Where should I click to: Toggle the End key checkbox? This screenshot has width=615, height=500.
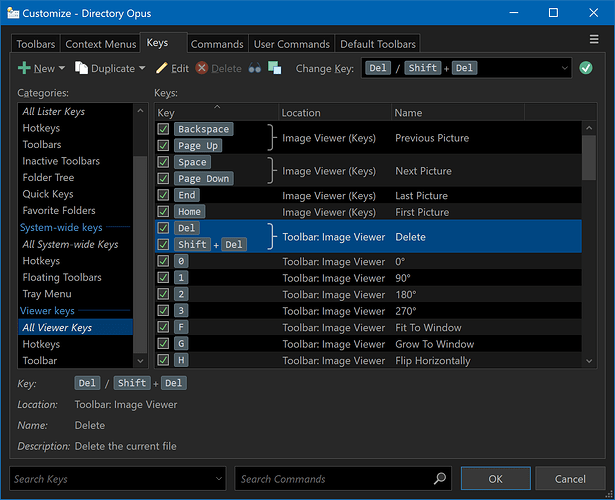163,195
